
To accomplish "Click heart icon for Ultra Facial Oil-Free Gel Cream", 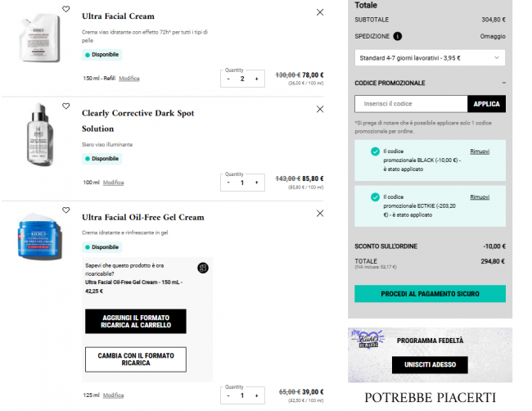I will [66, 212].
